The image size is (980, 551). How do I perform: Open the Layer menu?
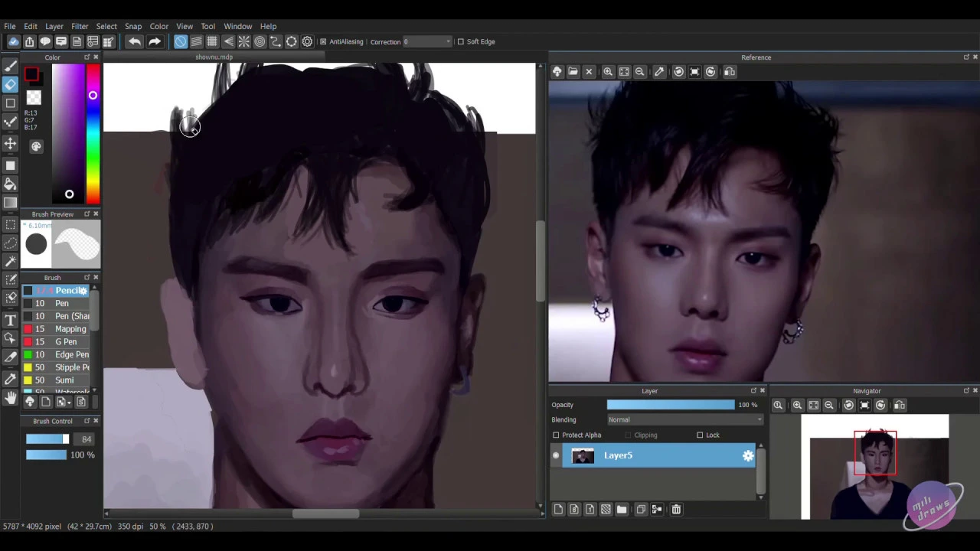(x=54, y=26)
